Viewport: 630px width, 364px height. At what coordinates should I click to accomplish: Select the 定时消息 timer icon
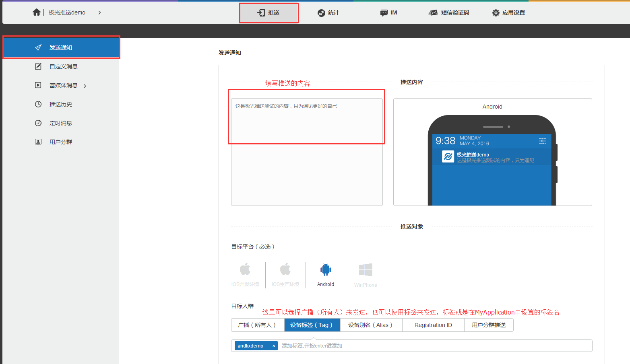tap(38, 123)
